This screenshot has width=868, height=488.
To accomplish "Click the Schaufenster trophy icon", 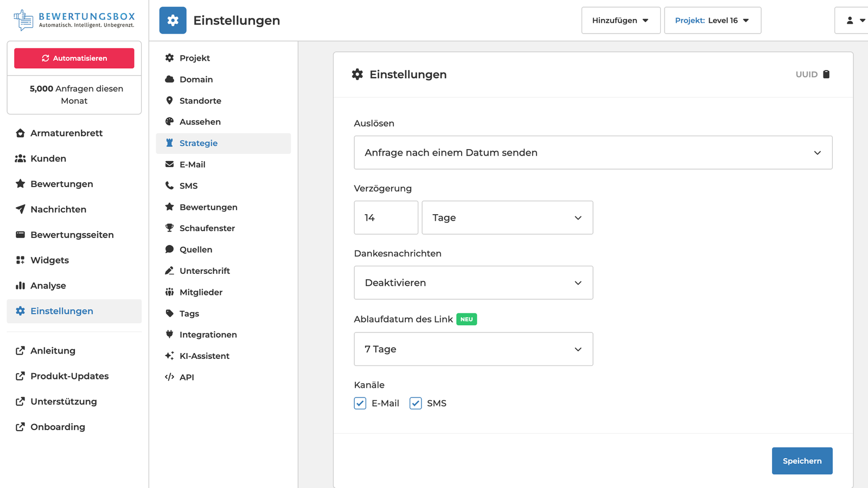I will pyautogui.click(x=169, y=228).
